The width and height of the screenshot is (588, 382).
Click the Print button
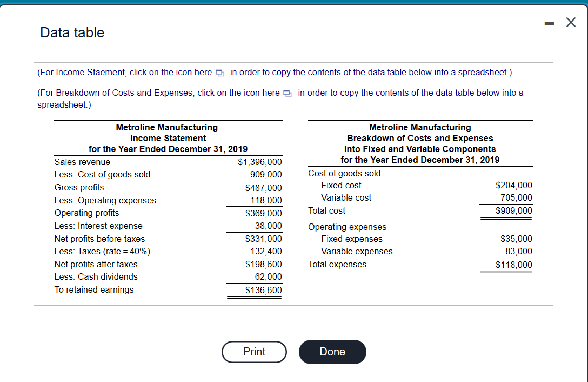(254, 352)
